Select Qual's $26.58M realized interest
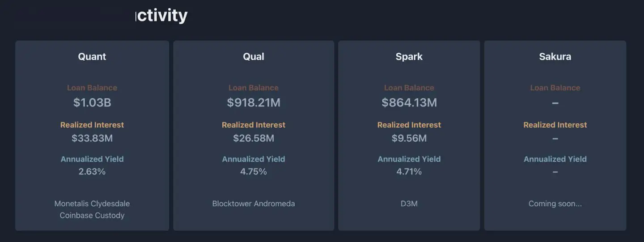This screenshot has width=644, height=242. pyautogui.click(x=254, y=138)
